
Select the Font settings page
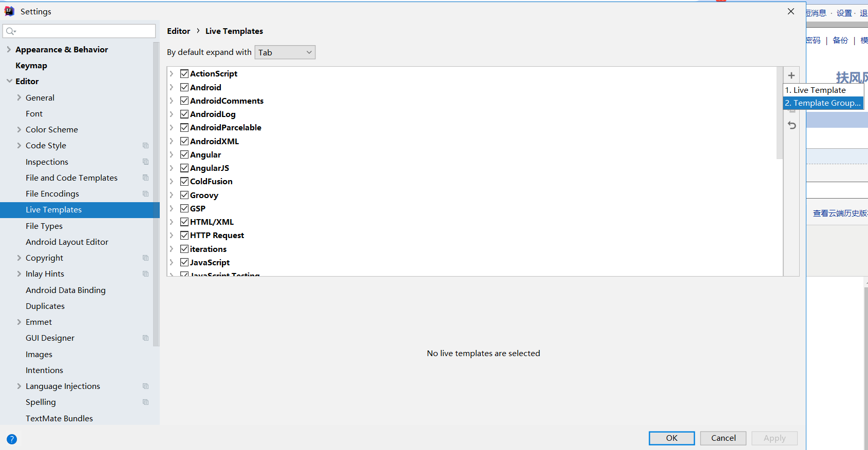click(x=34, y=114)
